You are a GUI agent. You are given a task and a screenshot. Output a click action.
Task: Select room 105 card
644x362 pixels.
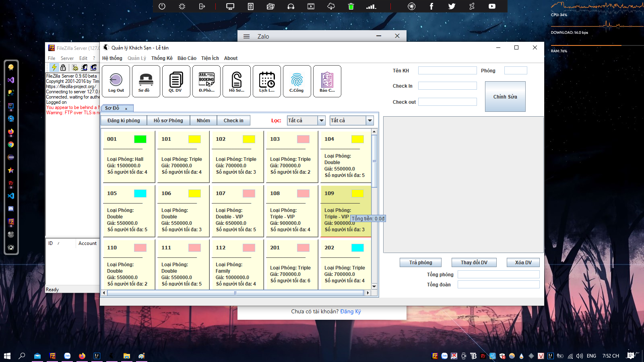point(128,210)
